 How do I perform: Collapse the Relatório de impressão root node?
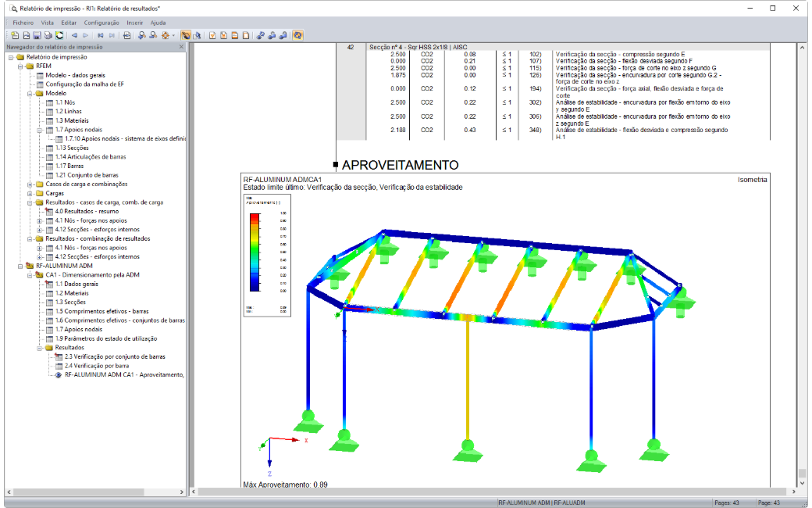pyautogui.click(x=11, y=57)
